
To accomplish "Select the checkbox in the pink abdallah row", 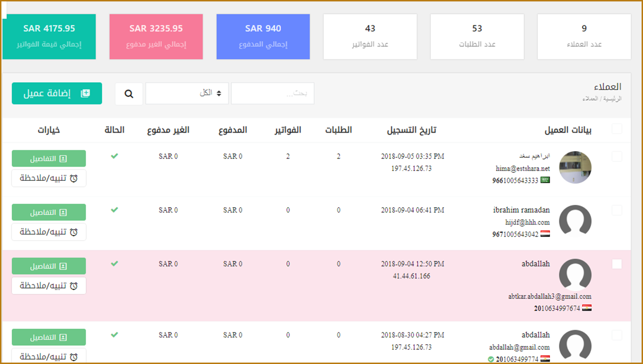I will pyautogui.click(x=617, y=264).
